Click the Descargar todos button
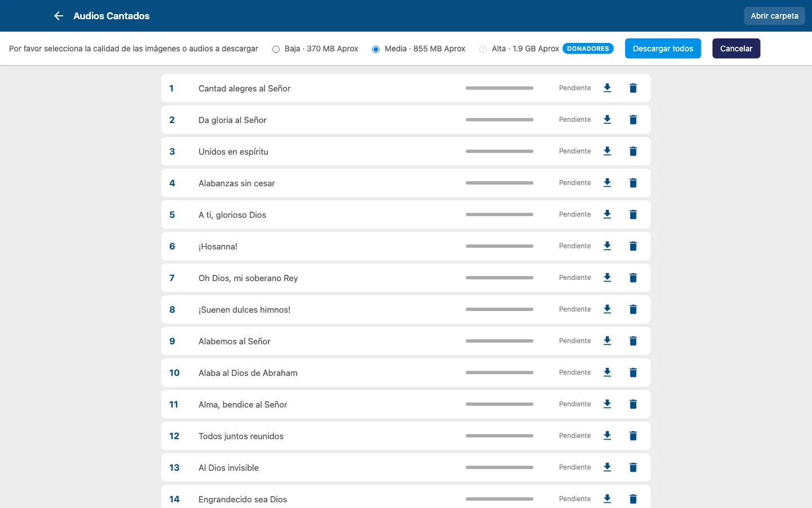The width and height of the screenshot is (812, 508). coord(663,49)
